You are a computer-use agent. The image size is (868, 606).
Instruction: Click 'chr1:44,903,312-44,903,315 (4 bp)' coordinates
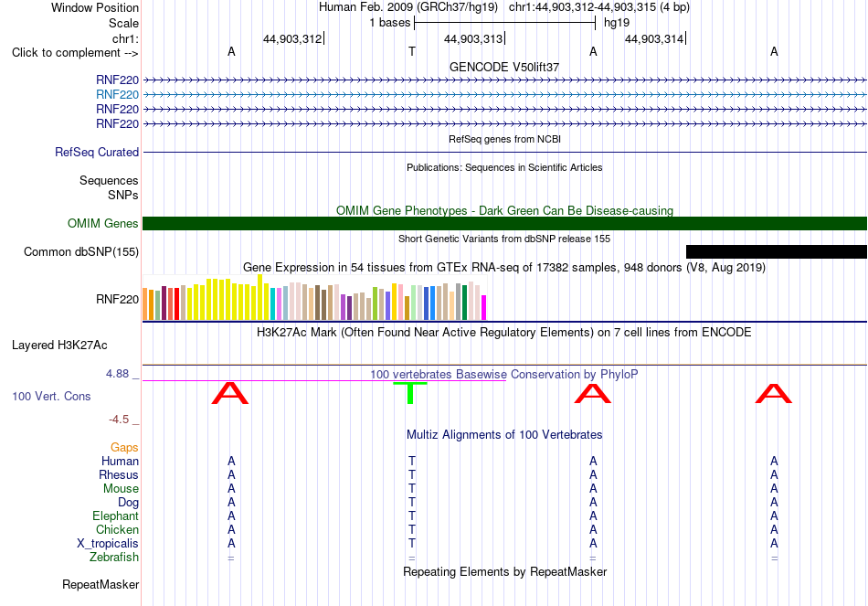pos(599,7)
